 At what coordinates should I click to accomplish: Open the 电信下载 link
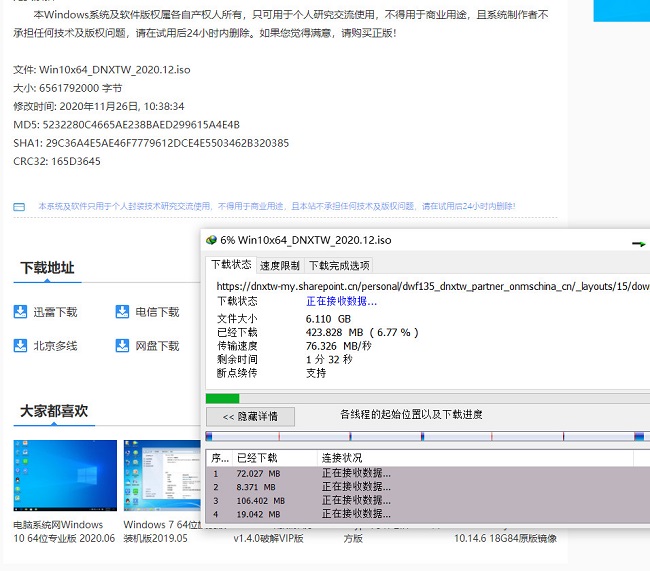point(157,312)
